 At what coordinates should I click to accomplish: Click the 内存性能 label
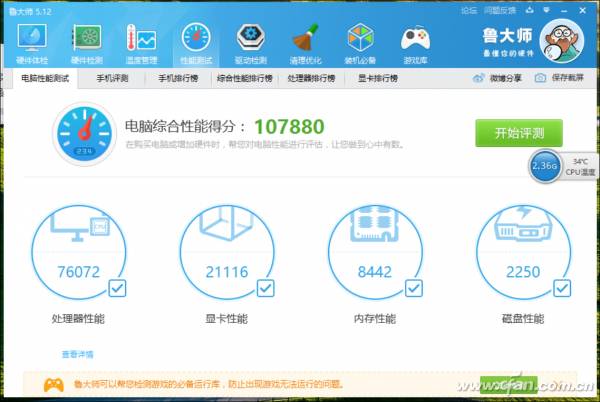point(375,319)
